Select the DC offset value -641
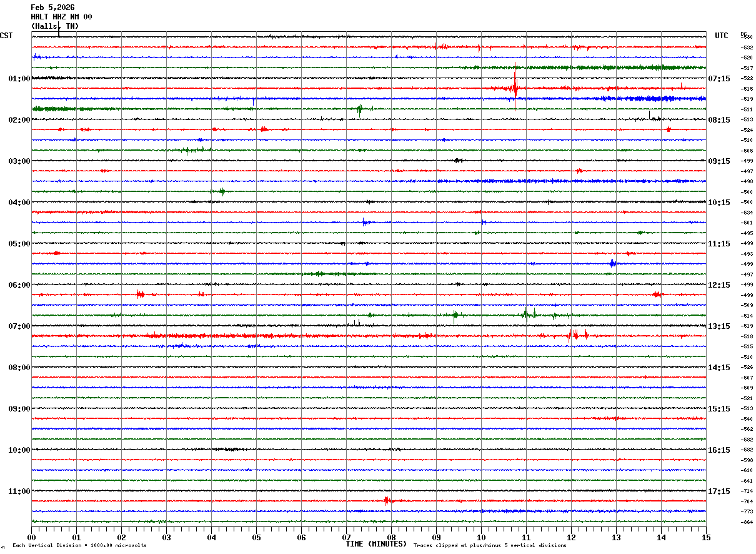Screen dimensions: 756x554 [x=747, y=481]
